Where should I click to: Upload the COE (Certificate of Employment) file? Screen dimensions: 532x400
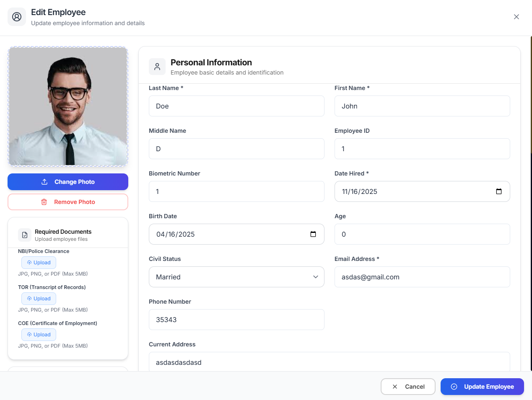coord(39,334)
